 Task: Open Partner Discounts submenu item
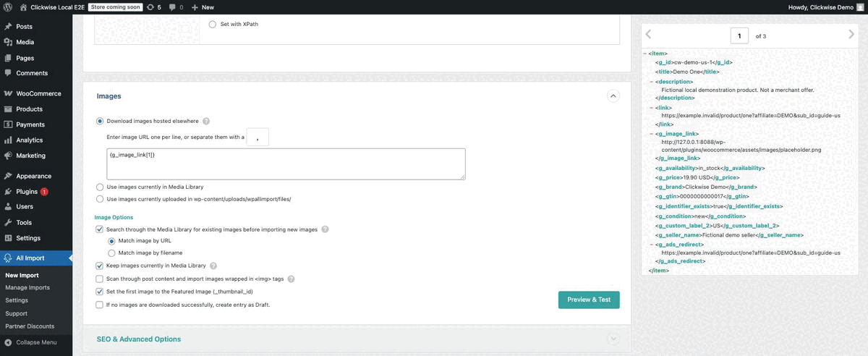point(30,326)
